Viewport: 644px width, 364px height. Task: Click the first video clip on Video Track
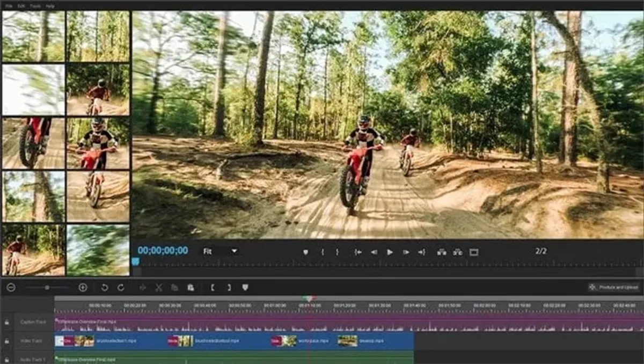[109, 341]
